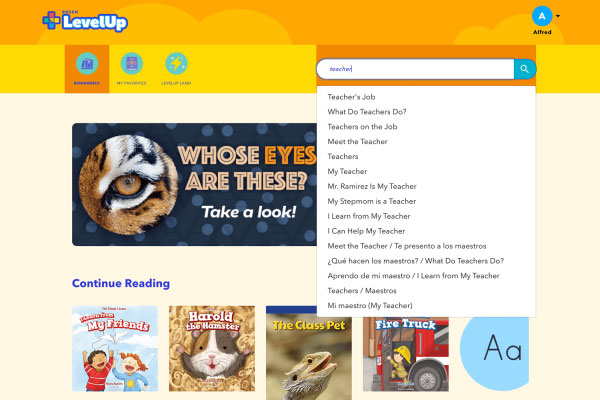
Task: Open the Whose Eyes Are These banner
Action: pos(194,184)
